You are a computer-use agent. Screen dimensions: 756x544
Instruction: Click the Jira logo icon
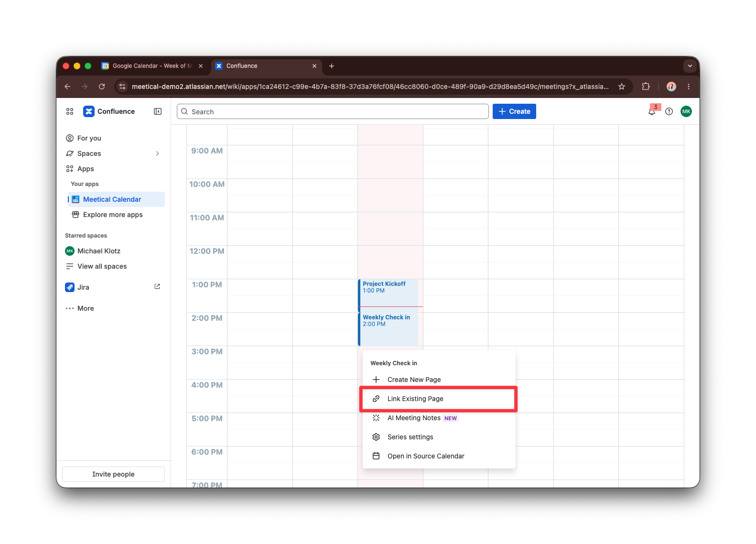click(x=70, y=287)
